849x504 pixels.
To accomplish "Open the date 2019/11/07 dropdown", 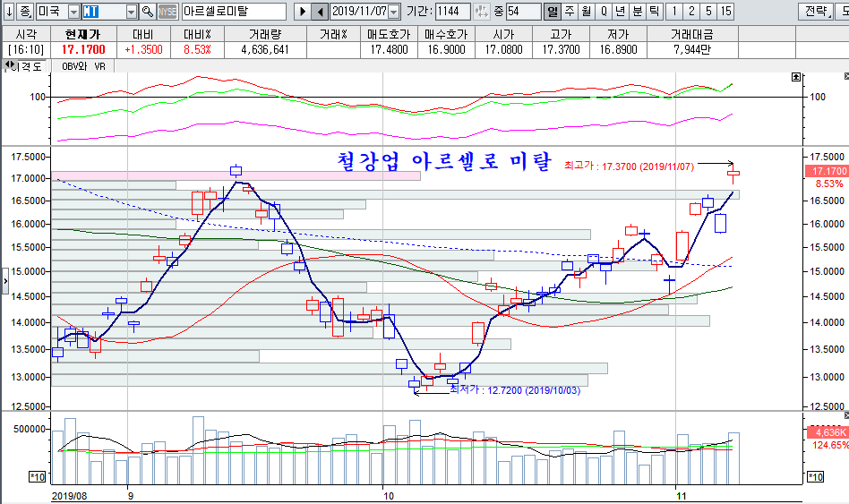I will (393, 12).
